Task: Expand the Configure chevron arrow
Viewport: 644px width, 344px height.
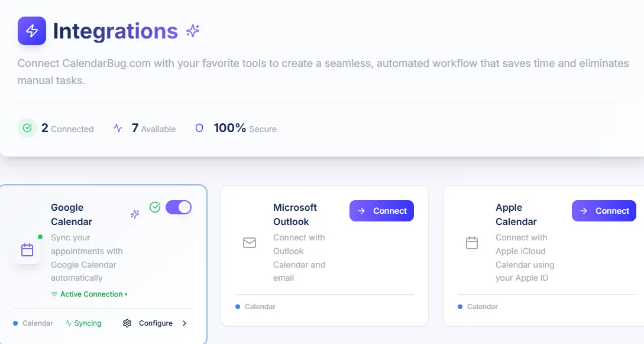Action: coord(185,323)
